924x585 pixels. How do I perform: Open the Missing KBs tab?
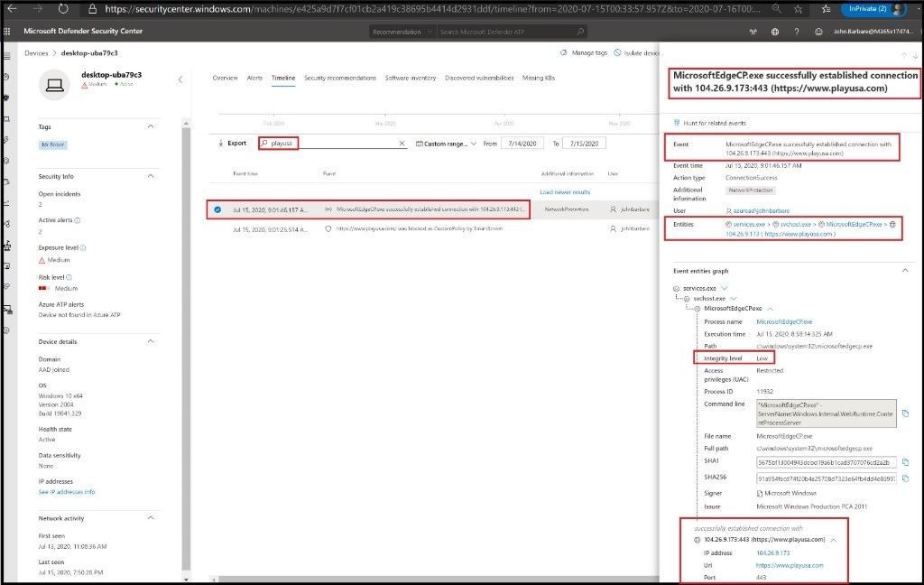(x=539, y=78)
